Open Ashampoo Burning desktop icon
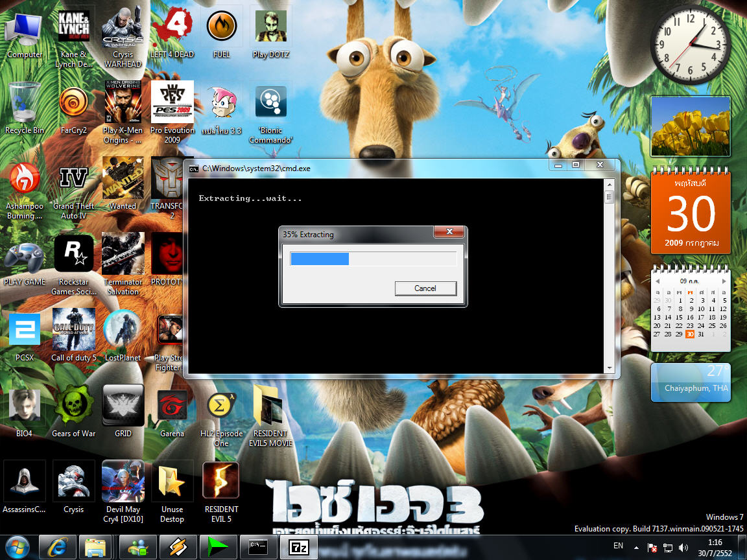 coord(24,191)
